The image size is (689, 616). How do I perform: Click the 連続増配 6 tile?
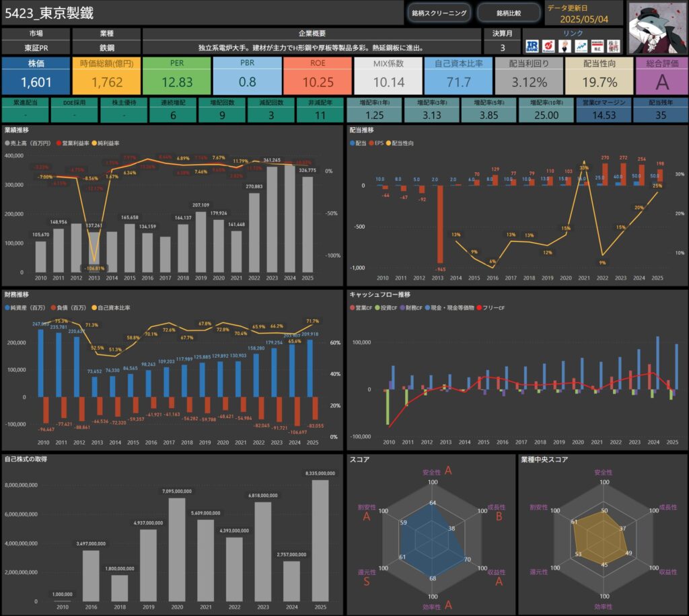(173, 110)
